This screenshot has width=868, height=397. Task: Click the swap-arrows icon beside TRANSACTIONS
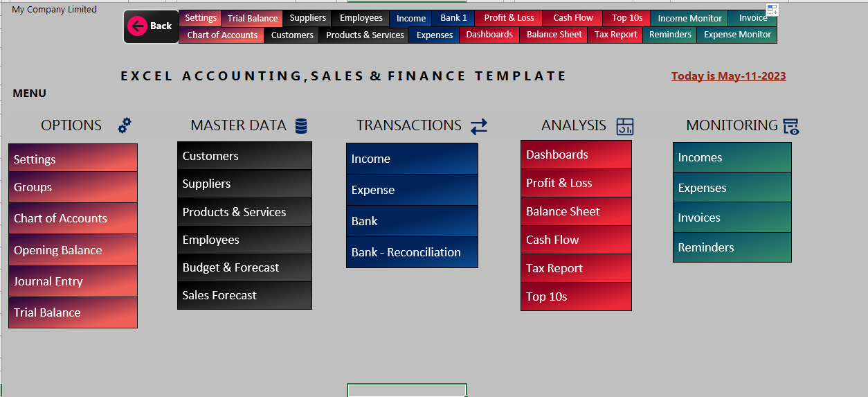479,126
